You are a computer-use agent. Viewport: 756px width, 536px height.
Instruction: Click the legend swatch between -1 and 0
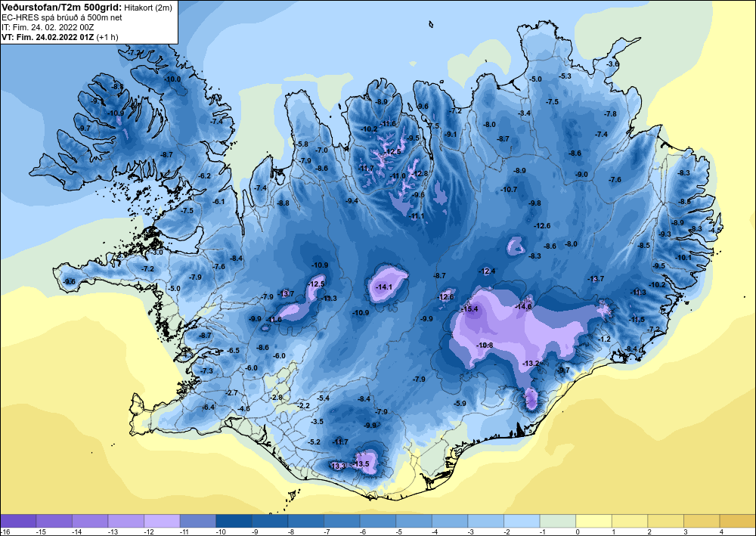pos(558,521)
